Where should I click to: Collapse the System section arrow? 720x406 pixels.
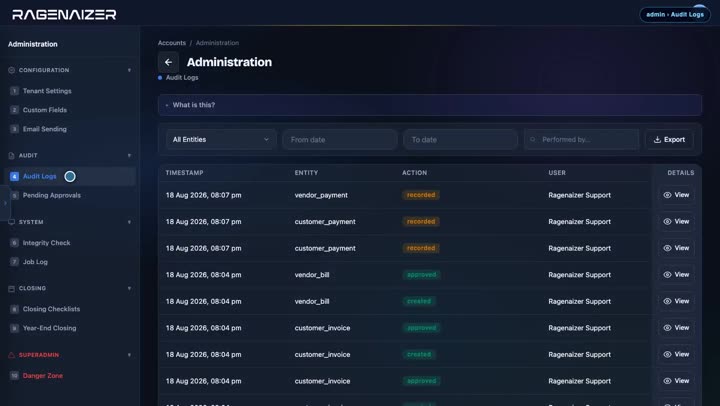pos(129,222)
